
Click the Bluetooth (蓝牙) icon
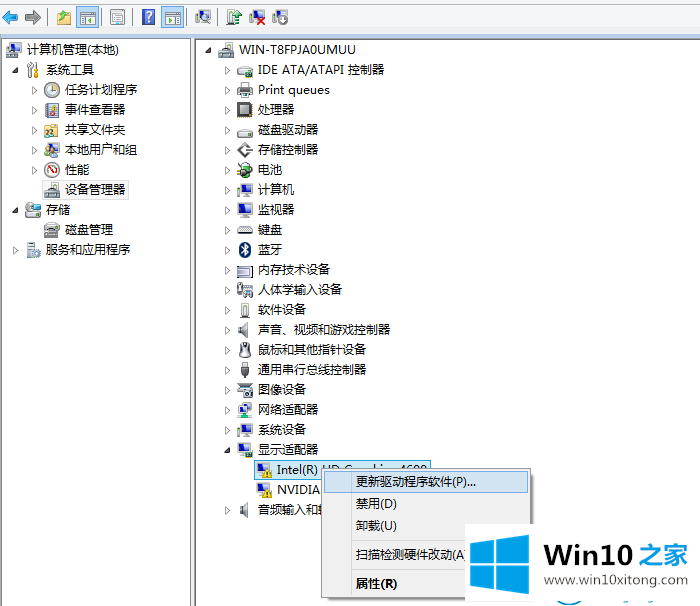point(245,250)
